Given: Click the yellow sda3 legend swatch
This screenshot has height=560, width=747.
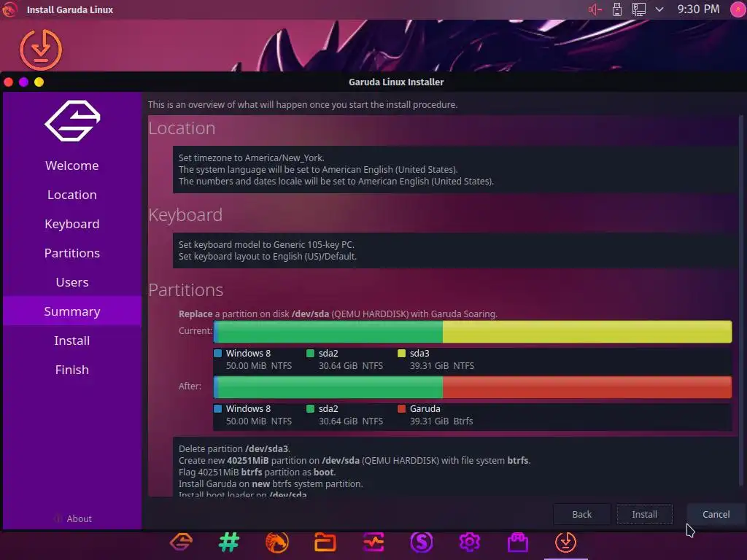Looking at the screenshot, I should click(x=402, y=354).
